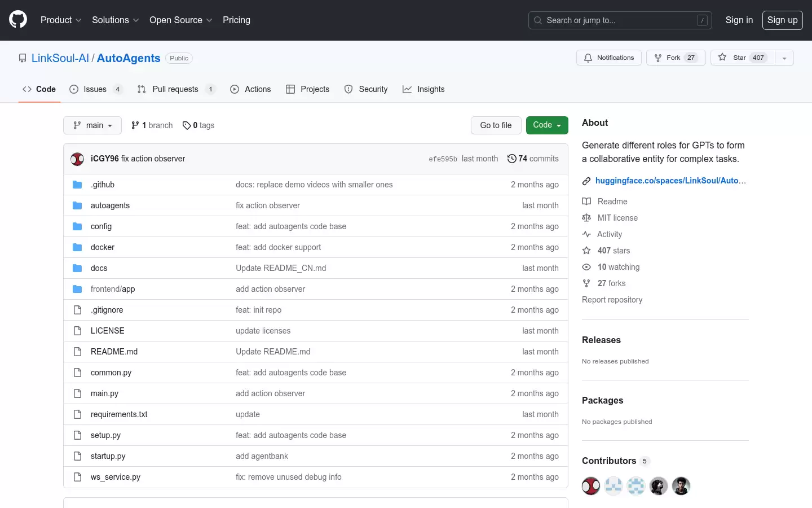Expand the star lists dropdown arrow
Viewport: 812px width, 508px height.
pos(784,58)
